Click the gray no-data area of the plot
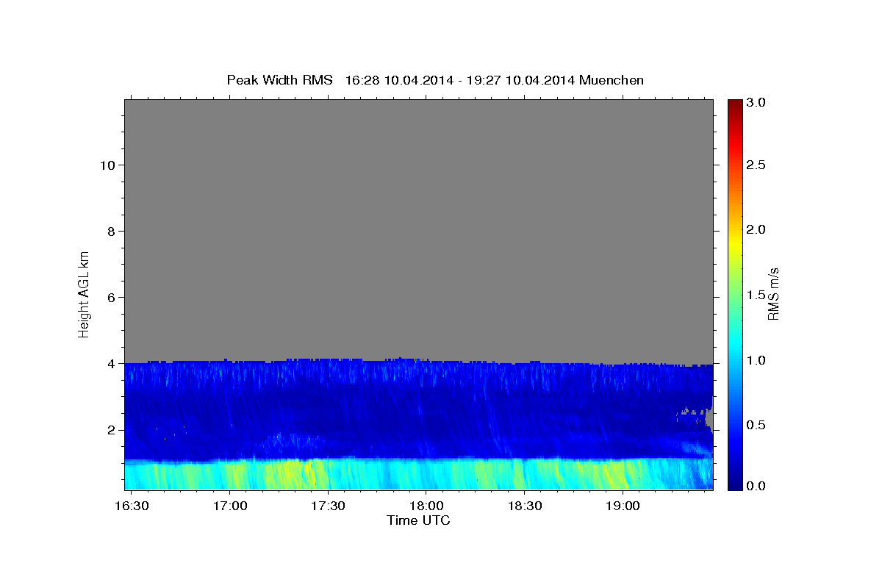 (x=418, y=228)
